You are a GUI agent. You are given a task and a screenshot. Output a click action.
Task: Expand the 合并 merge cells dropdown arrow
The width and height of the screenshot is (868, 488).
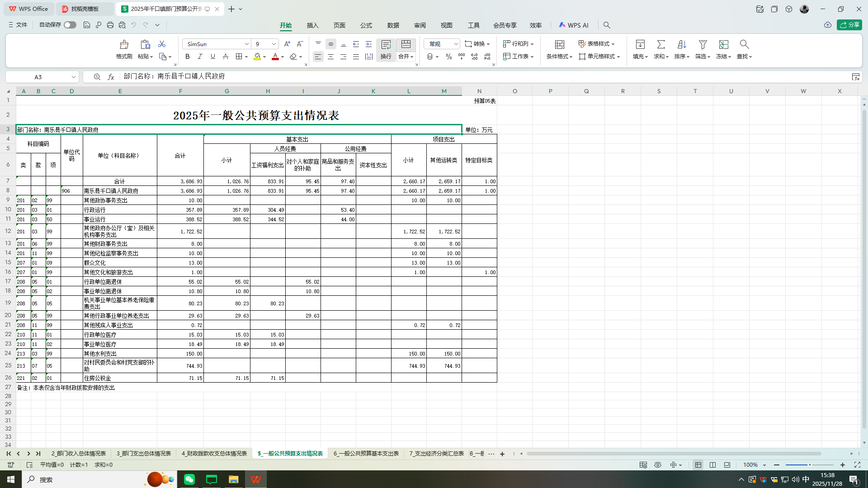(412, 57)
